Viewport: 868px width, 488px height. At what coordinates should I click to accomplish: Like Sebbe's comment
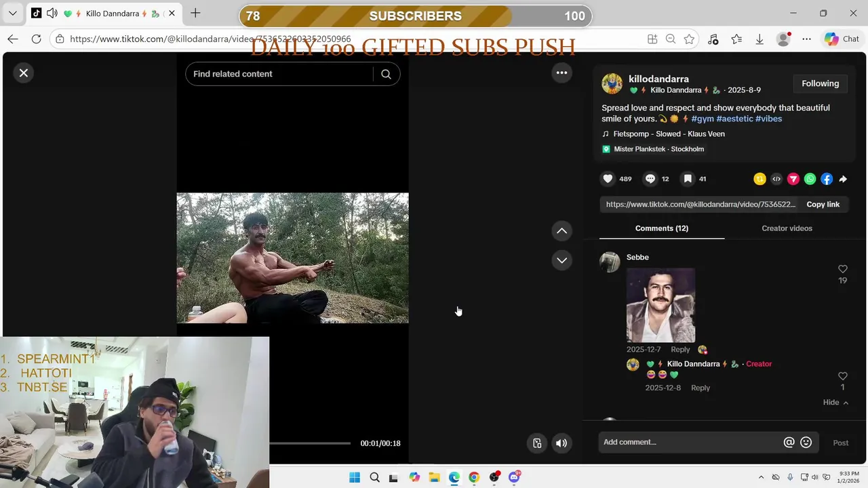click(x=842, y=269)
